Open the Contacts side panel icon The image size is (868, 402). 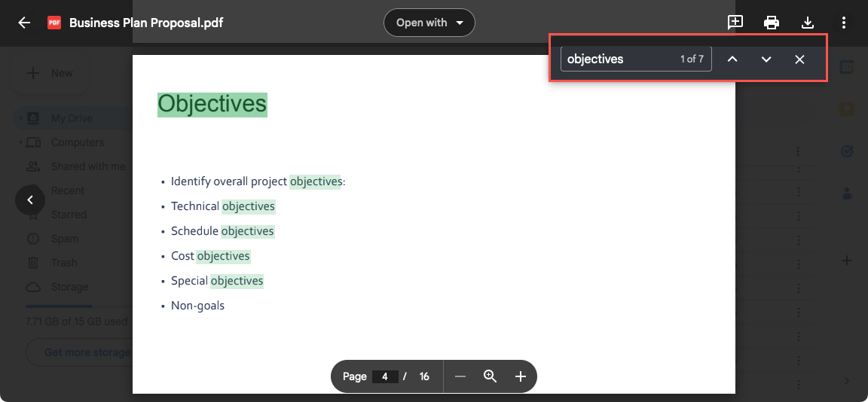pyautogui.click(x=846, y=193)
